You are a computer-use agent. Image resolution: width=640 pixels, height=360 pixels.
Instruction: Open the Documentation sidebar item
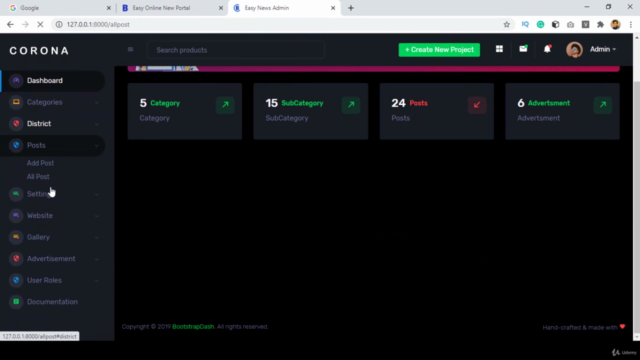tap(53, 302)
